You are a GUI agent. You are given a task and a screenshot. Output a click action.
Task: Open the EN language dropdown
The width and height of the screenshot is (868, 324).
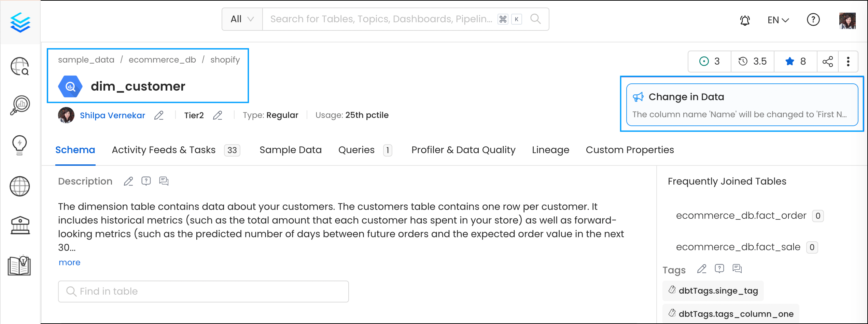click(x=778, y=20)
